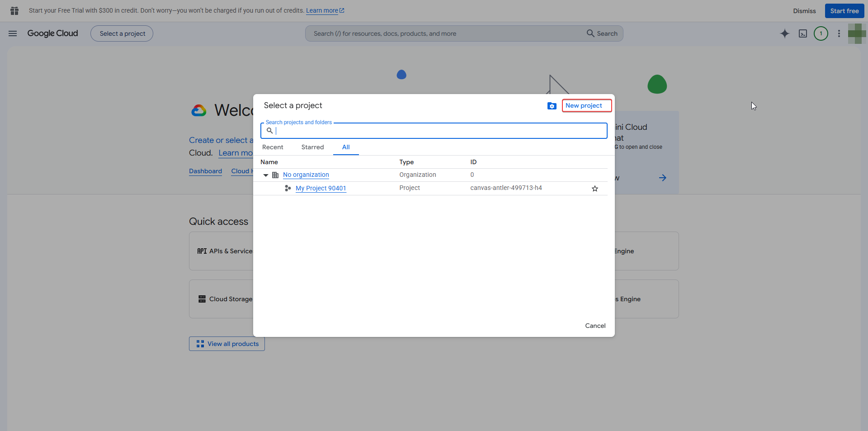Image resolution: width=868 pixels, height=431 pixels.
Task: Open the Select a project picker in header
Action: click(x=122, y=33)
